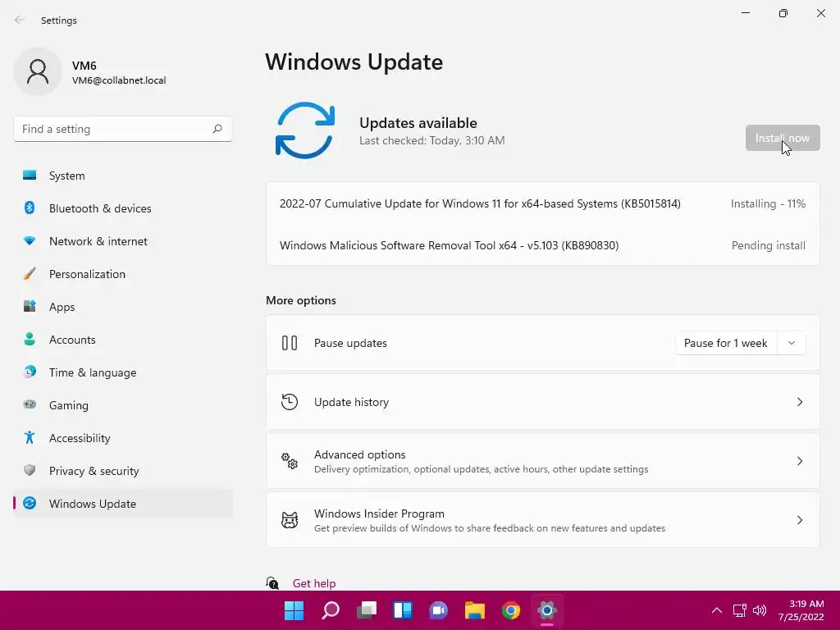Open Time & language settings

coord(123,372)
